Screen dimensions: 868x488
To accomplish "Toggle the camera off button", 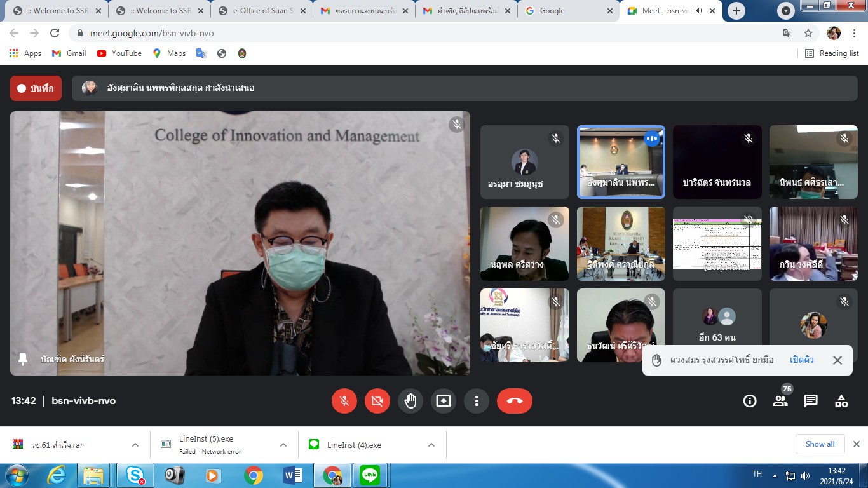I will click(x=377, y=401).
